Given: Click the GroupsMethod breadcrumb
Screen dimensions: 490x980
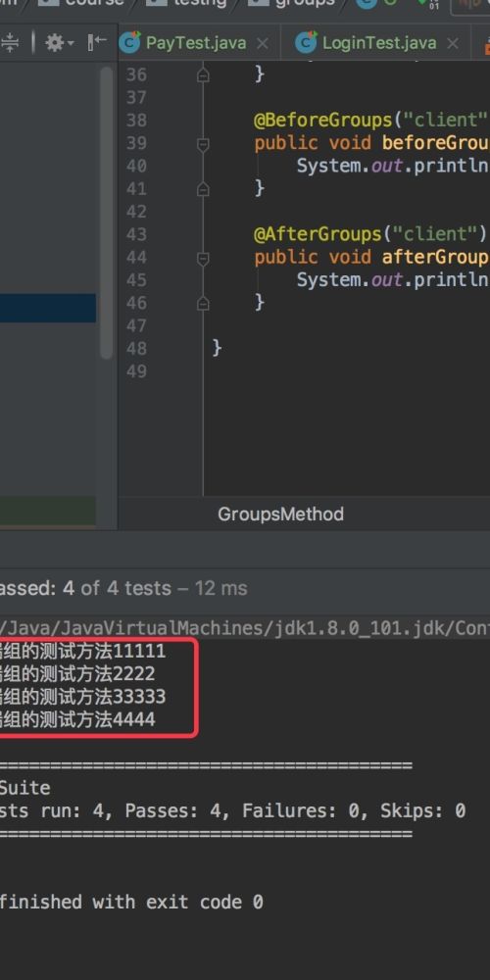Looking at the screenshot, I should click(x=280, y=514).
